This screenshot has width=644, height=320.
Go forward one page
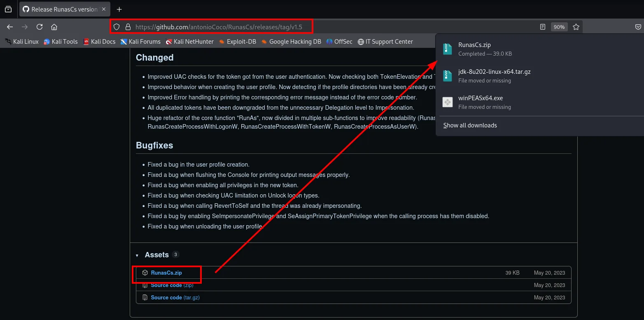[25, 27]
